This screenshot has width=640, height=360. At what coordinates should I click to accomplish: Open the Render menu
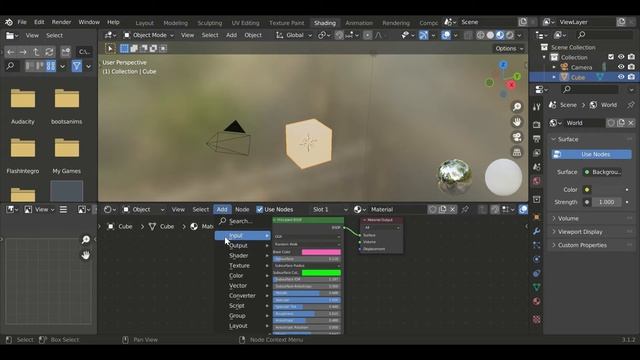[x=62, y=22]
